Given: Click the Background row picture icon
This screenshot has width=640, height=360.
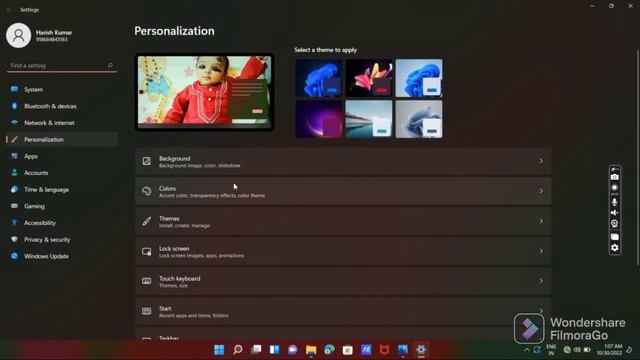Looking at the screenshot, I should (147, 161).
